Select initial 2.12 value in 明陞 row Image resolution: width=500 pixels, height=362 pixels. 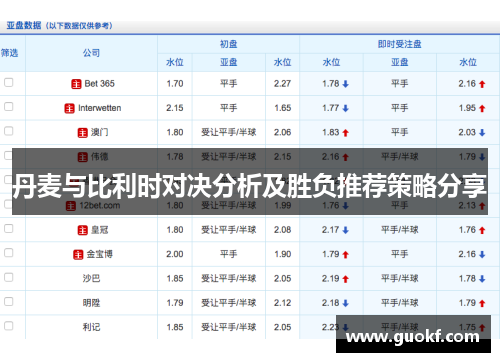[282, 303]
